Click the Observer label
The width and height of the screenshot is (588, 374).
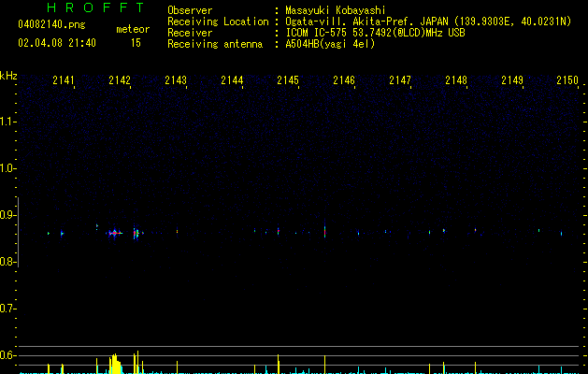coord(190,10)
